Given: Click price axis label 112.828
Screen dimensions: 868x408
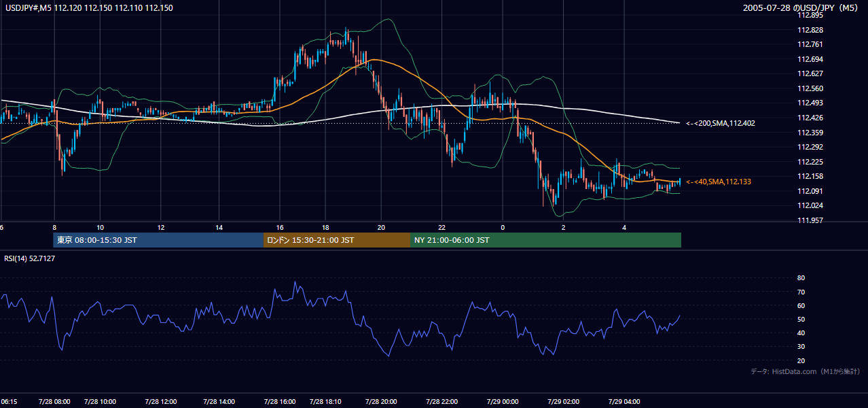Looking at the screenshot, I should [810, 30].
